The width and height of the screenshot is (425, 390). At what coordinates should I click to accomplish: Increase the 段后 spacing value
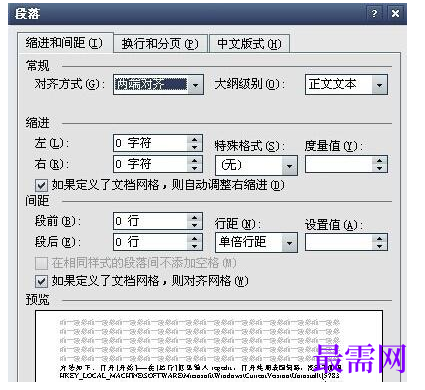pyautogui.click(x=195, y=238)
